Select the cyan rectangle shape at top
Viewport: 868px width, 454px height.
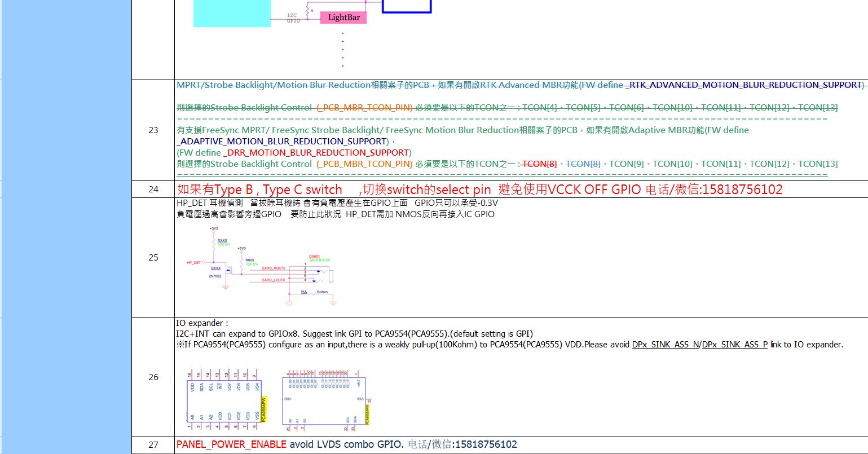pos(231,14)
